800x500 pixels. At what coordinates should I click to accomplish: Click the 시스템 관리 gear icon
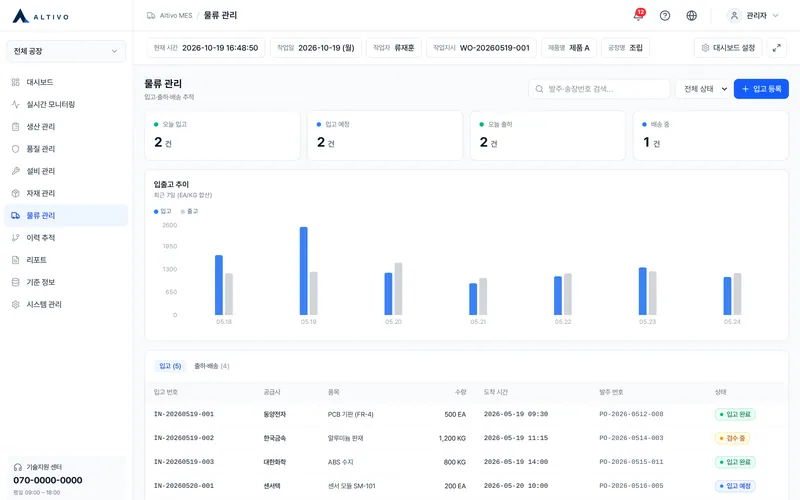click(16, 305)
